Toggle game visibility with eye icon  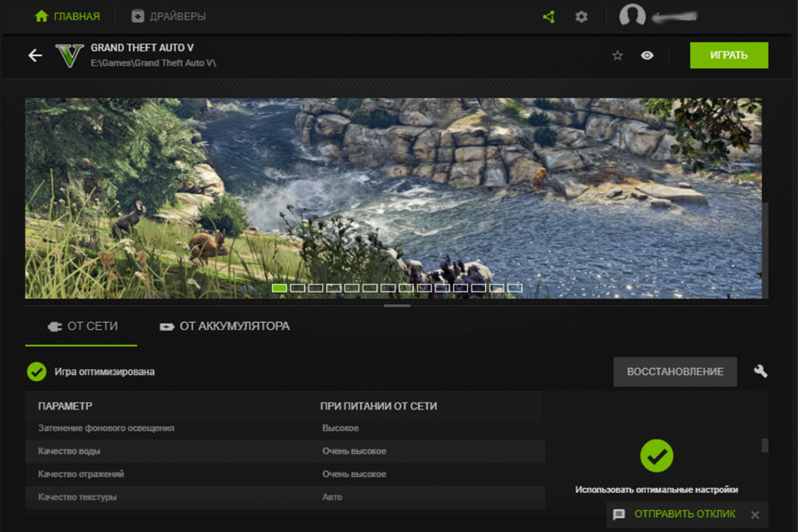pos(647,56)
